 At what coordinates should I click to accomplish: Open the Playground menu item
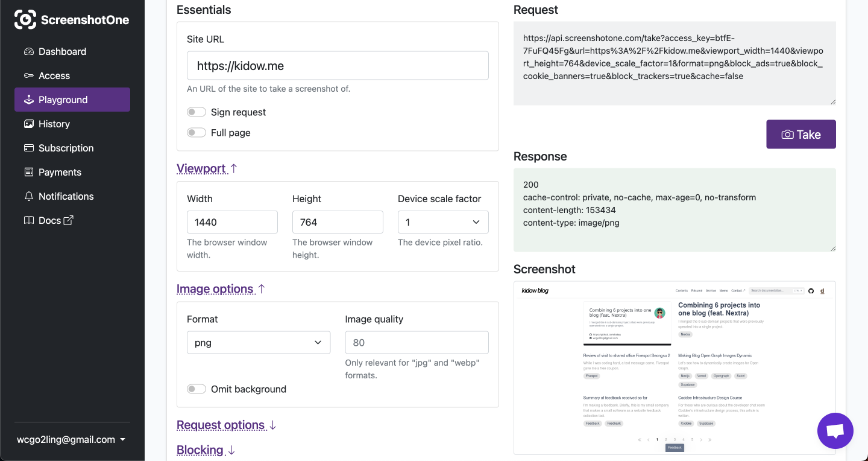click(72, 100)
